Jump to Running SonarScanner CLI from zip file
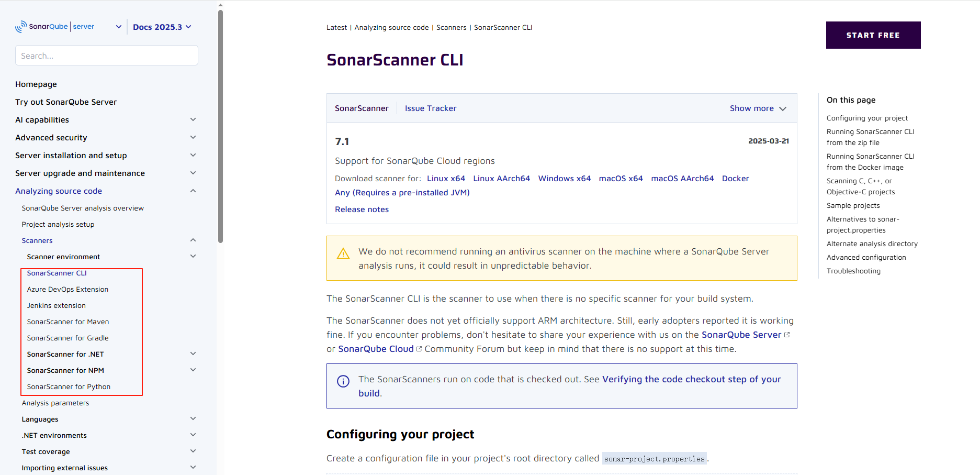 pyautogui.click(x=871, y=137)
